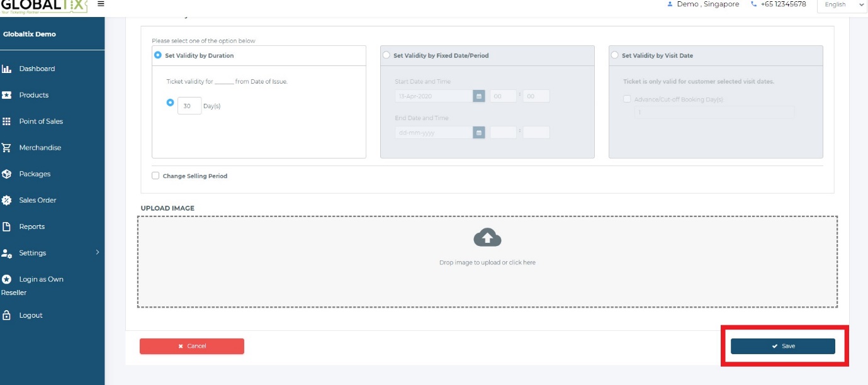
Task: Click the Globaltix Demo sidebar title
Action: click(30, 34)
